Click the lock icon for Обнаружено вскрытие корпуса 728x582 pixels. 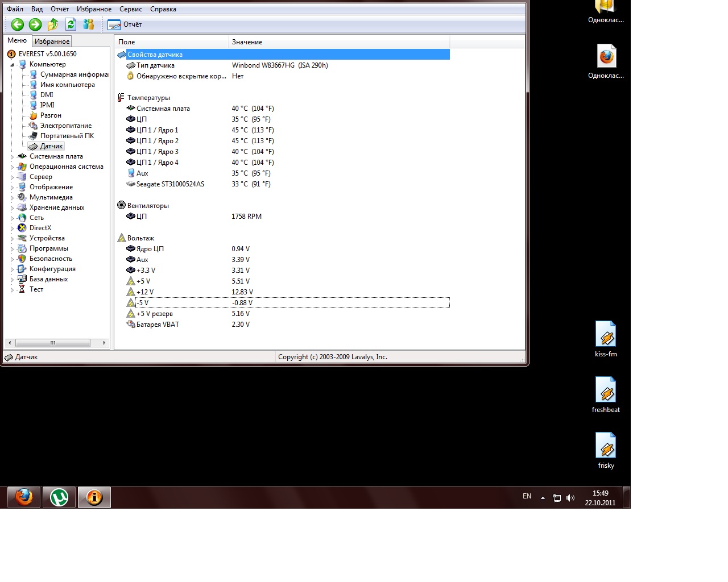coord(130,76)
